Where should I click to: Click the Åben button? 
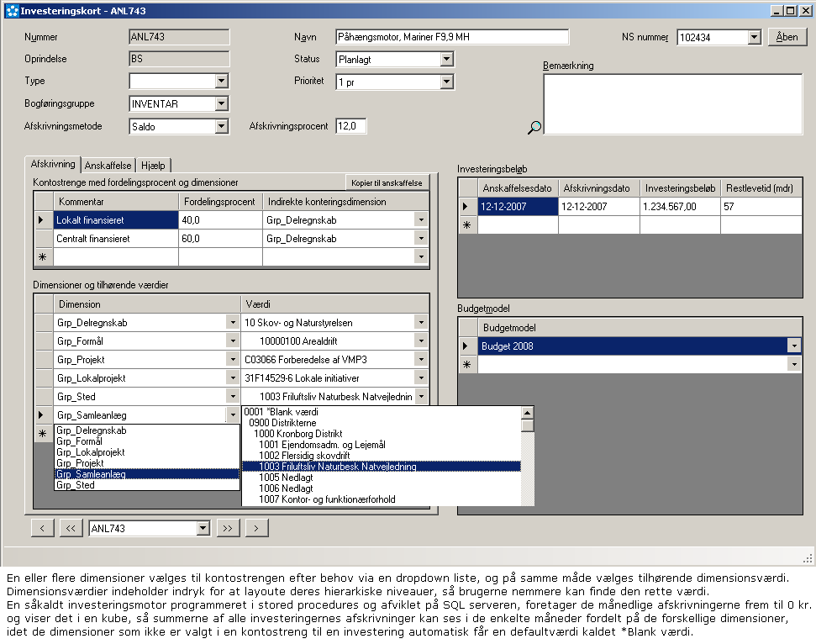(x=787, y=37)
